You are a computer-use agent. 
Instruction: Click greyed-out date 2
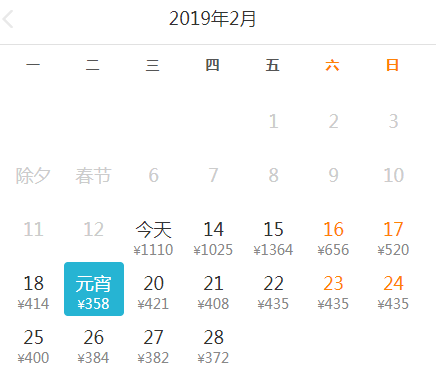tap(333, 121)
